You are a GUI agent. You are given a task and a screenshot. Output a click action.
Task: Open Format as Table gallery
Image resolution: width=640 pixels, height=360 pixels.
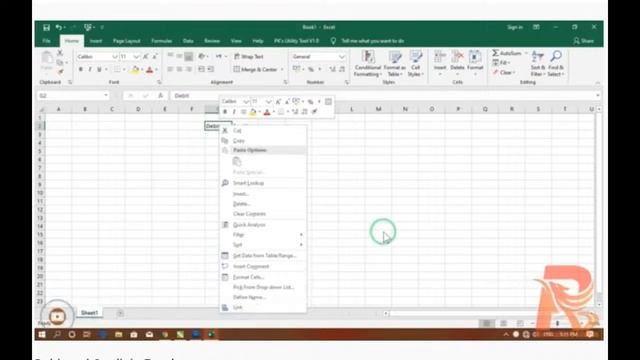point(394,64)
